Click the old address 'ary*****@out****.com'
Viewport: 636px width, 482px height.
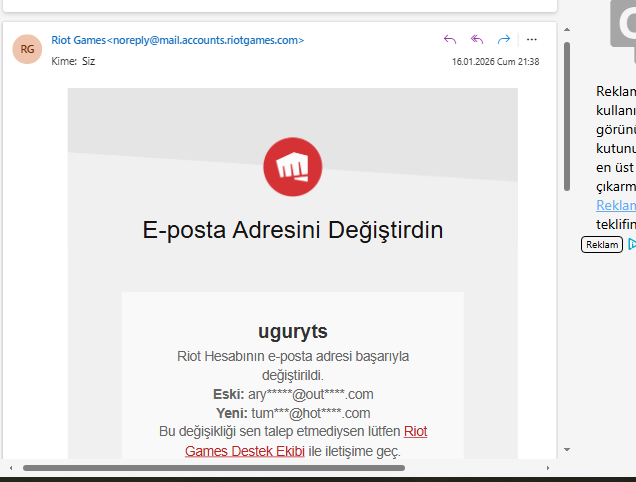click(311, 394)
